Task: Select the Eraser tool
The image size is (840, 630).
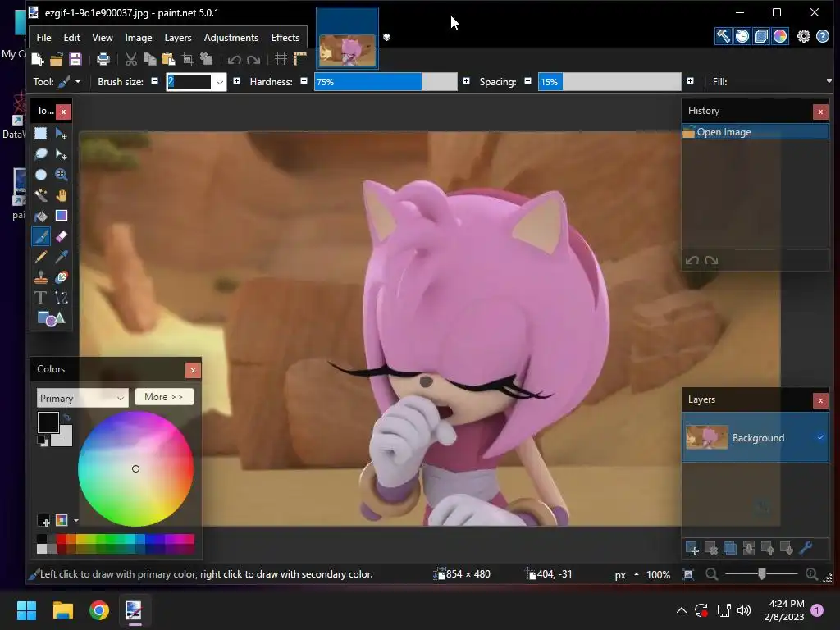Action: tap(61, 236)
